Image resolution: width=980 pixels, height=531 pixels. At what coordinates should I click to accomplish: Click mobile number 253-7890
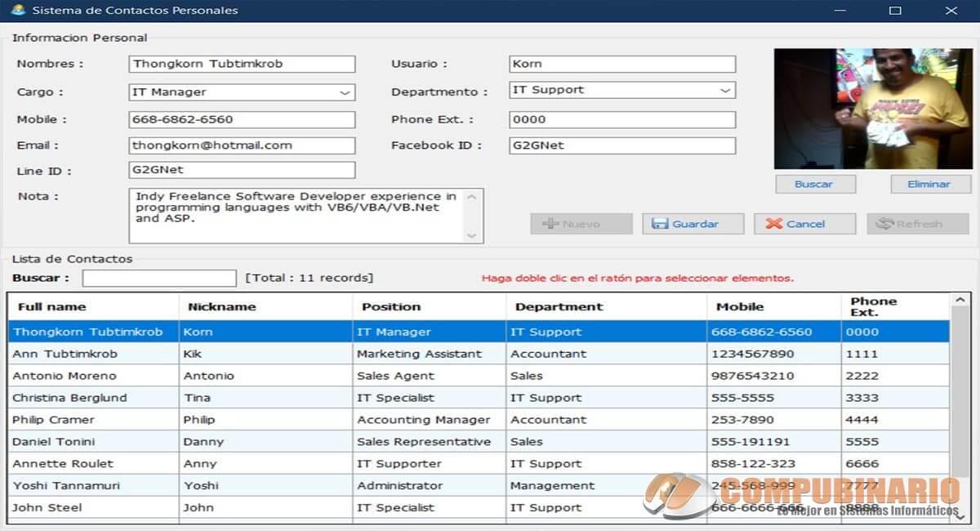774,420
